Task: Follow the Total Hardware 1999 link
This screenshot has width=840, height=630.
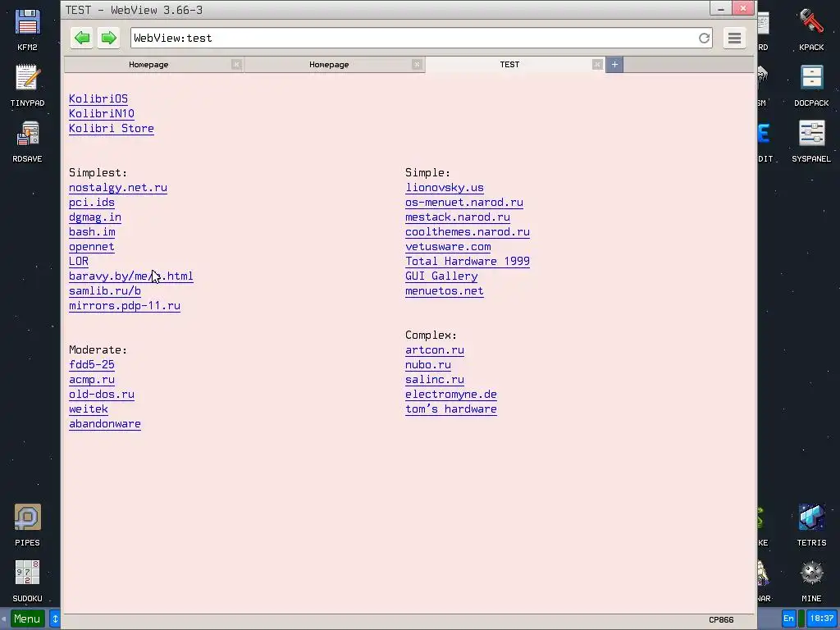Action: coord(467,262)
